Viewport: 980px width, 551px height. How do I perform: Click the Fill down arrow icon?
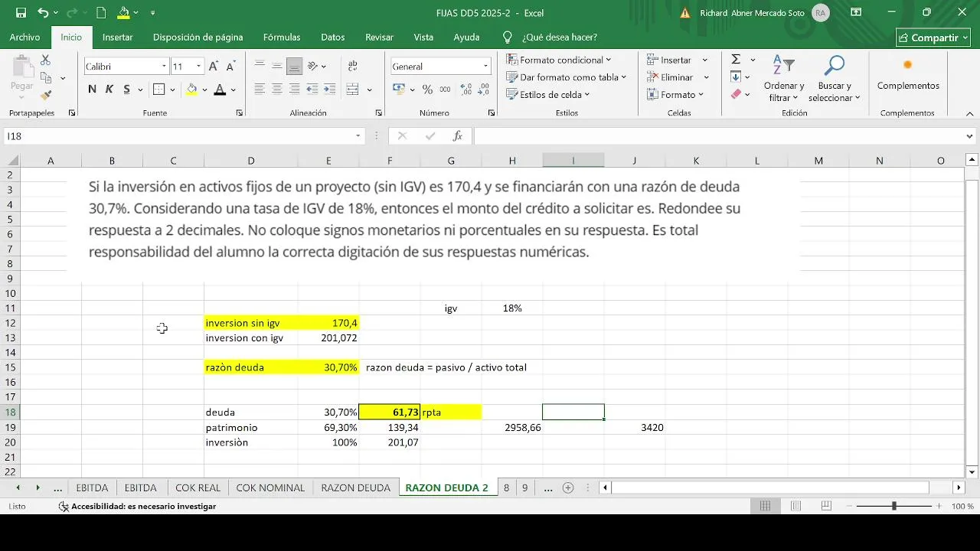coord(736,77)
